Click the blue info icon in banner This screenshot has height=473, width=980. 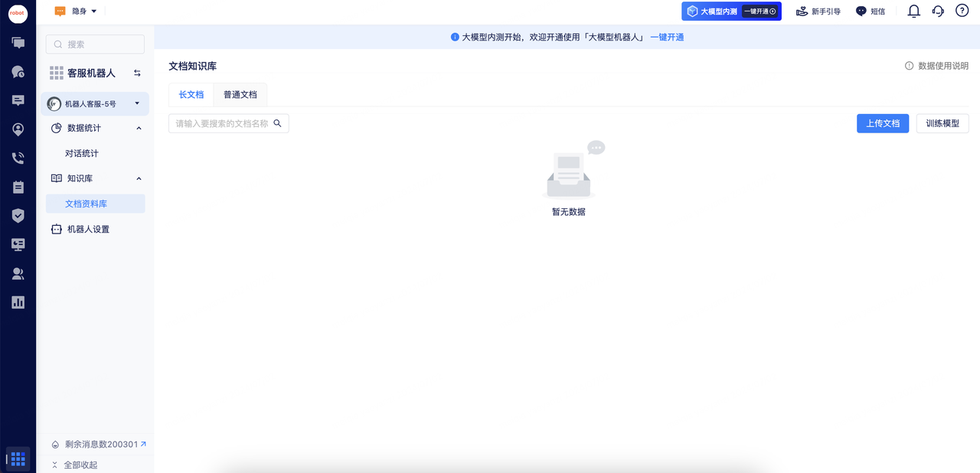(x=455, y=37)
